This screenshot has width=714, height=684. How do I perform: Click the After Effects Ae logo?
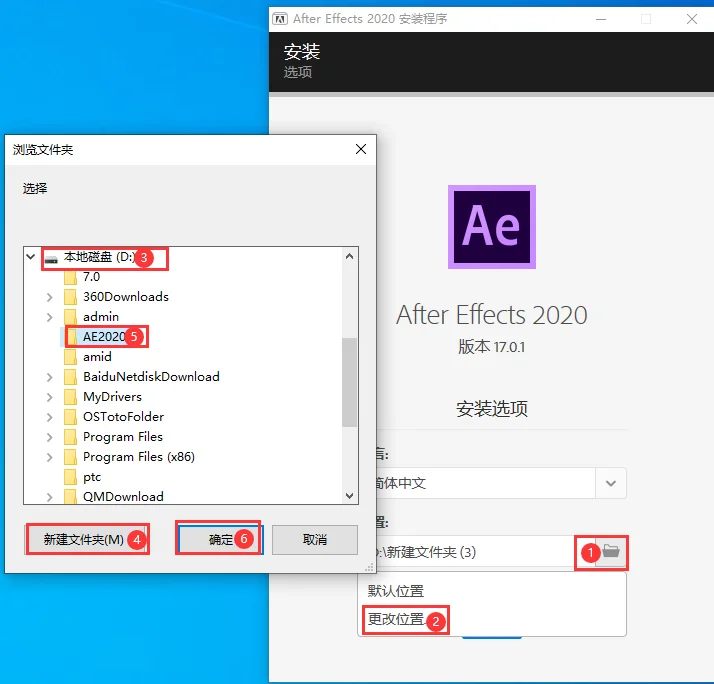(x=492, y=227)
